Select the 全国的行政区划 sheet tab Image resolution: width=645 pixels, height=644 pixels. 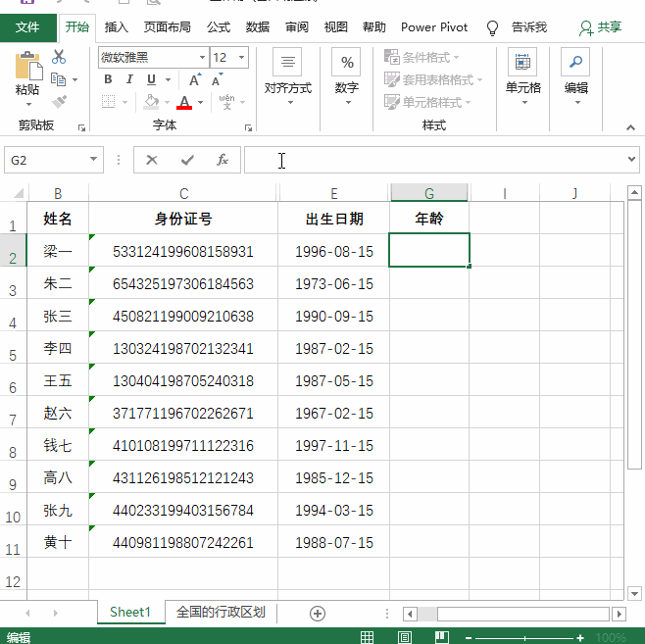click(221, 612)
